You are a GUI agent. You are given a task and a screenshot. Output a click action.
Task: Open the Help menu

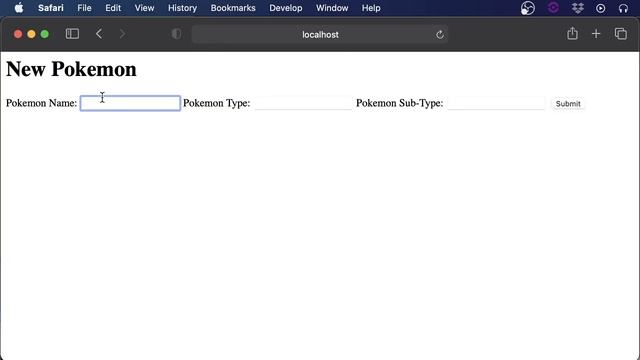click(371, 8)
